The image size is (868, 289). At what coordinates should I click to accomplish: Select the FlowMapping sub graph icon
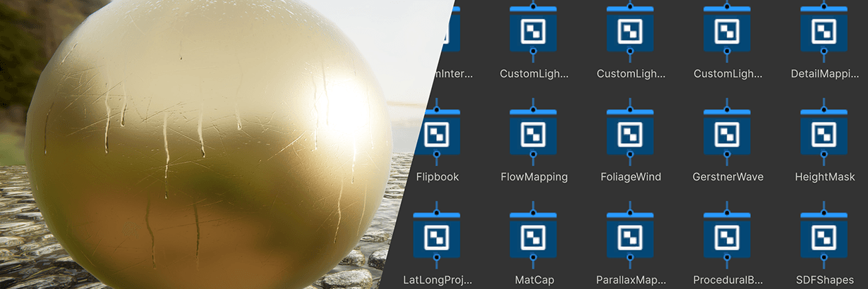pos(534,133)
